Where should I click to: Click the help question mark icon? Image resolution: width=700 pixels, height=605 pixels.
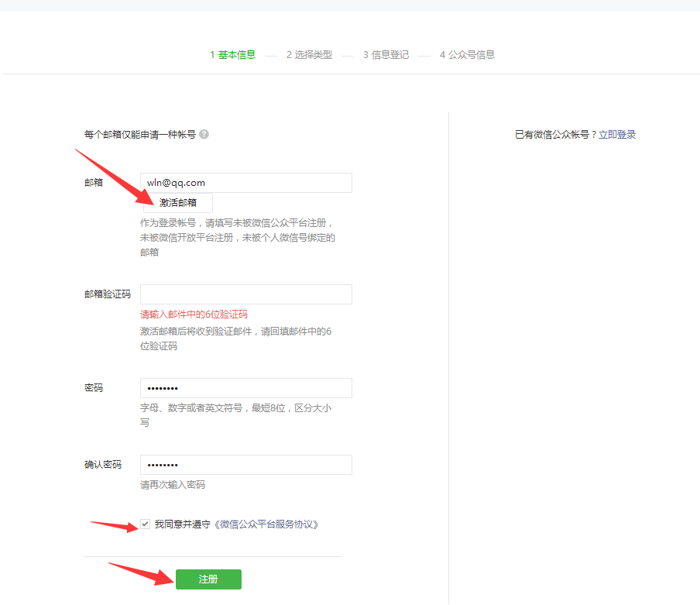coord(204,134)
